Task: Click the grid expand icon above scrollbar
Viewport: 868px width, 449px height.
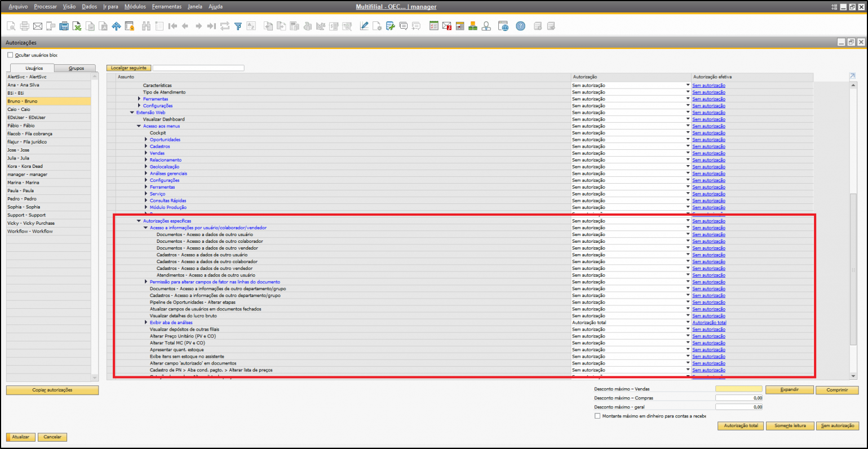Action: 852,76
